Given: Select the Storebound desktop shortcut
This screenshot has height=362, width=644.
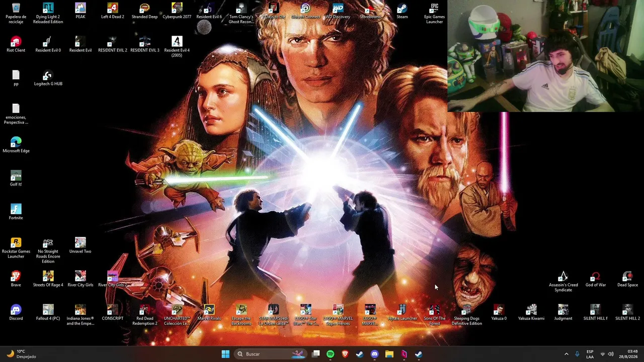Looking at the screenshot, I should click(370, 11).
